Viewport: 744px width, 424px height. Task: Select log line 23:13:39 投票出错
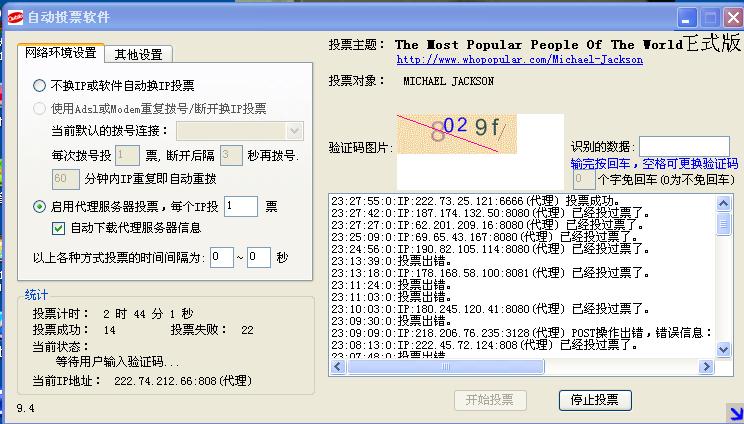[x=391, y=261]
